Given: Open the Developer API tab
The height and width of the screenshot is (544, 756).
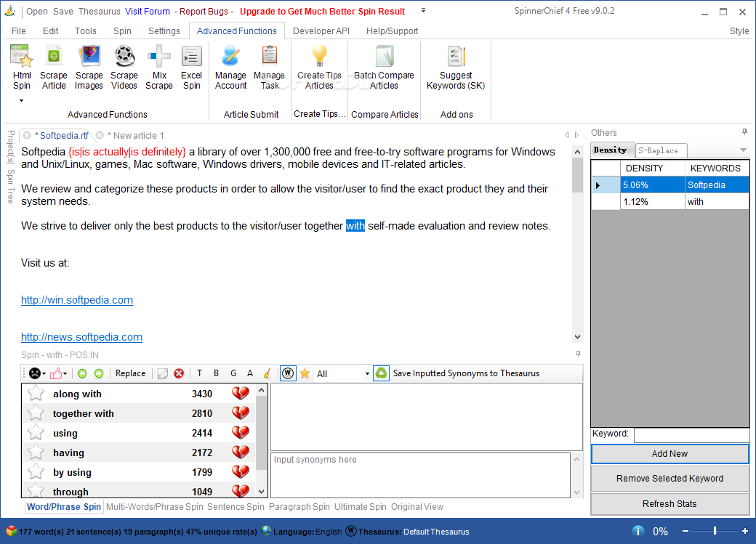Looking at the screenshot, I should click(x=321, y=31).
